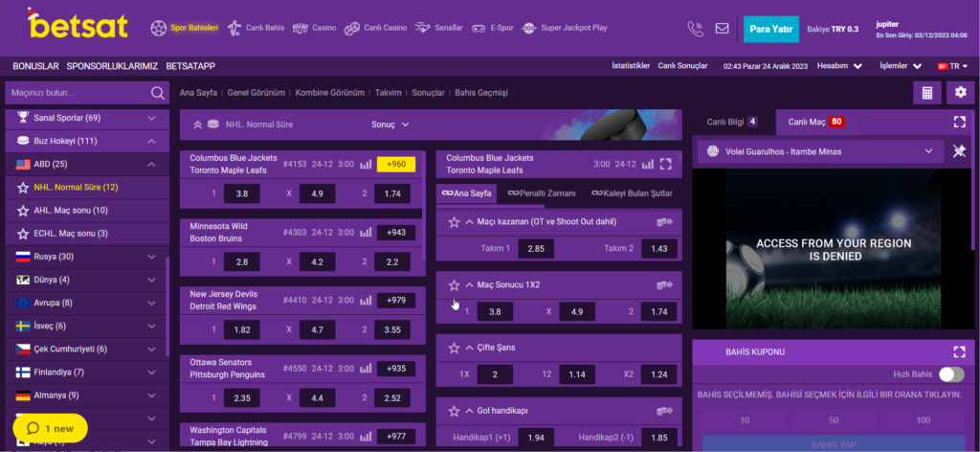980x452 pixels.
Task: Expand Sanal Sporlar category
Action: (152, 118)
